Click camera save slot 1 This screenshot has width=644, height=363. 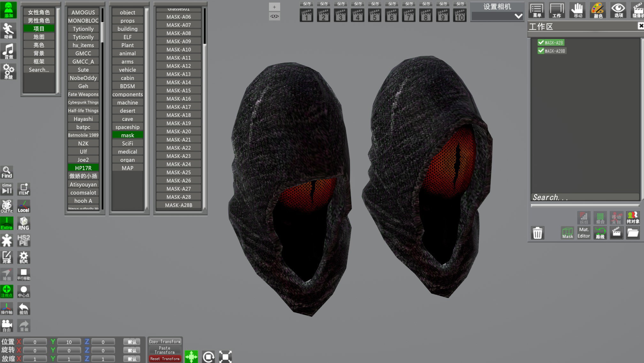coord(306,15)
